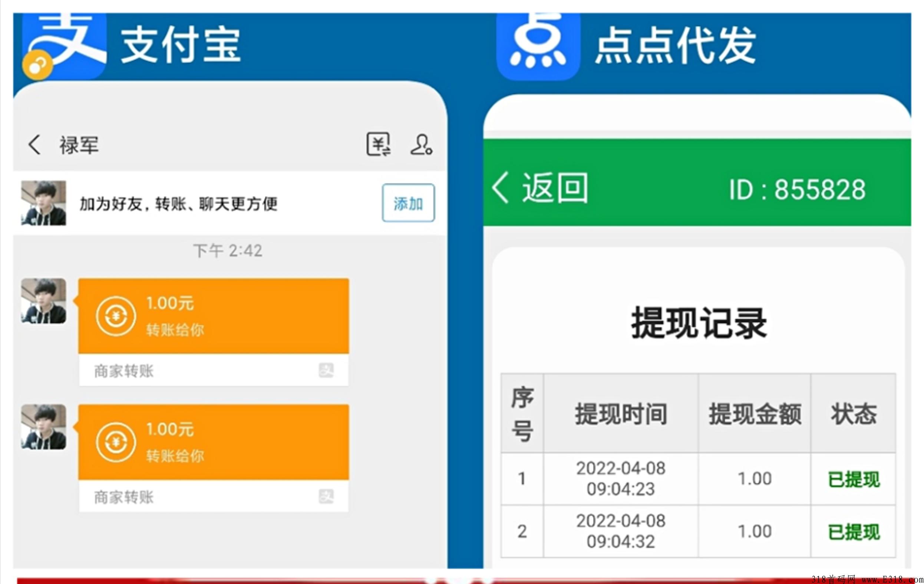This screenshot has width=924, height=584.
Task: Click the yuan coin icon in first transfer
Action: pyautogui.click(x=116, y=316)
